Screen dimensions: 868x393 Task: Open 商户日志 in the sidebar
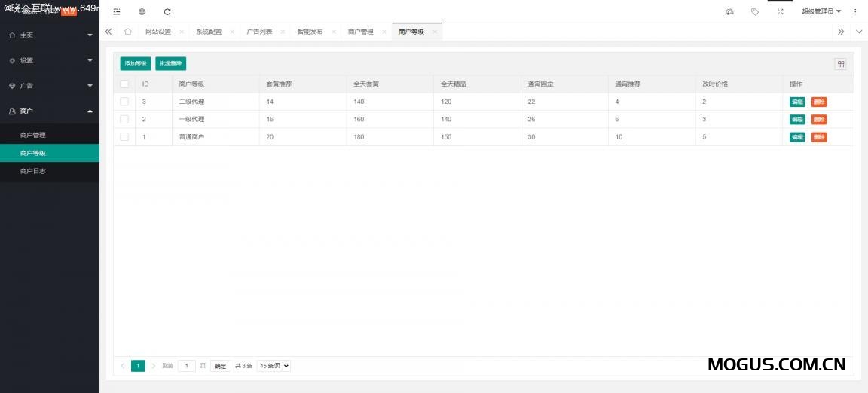pyautogui.click(x=33, y=171)
